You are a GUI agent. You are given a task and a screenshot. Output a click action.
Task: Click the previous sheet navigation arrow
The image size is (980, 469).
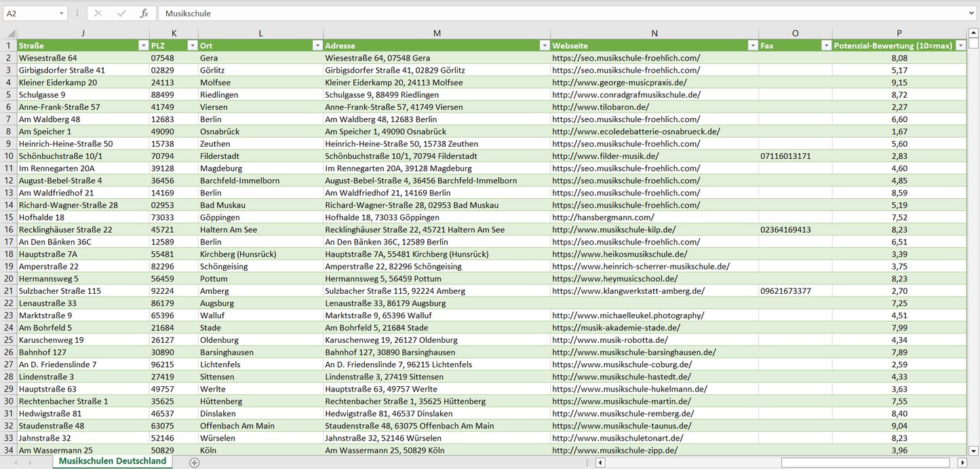[16, 462]
